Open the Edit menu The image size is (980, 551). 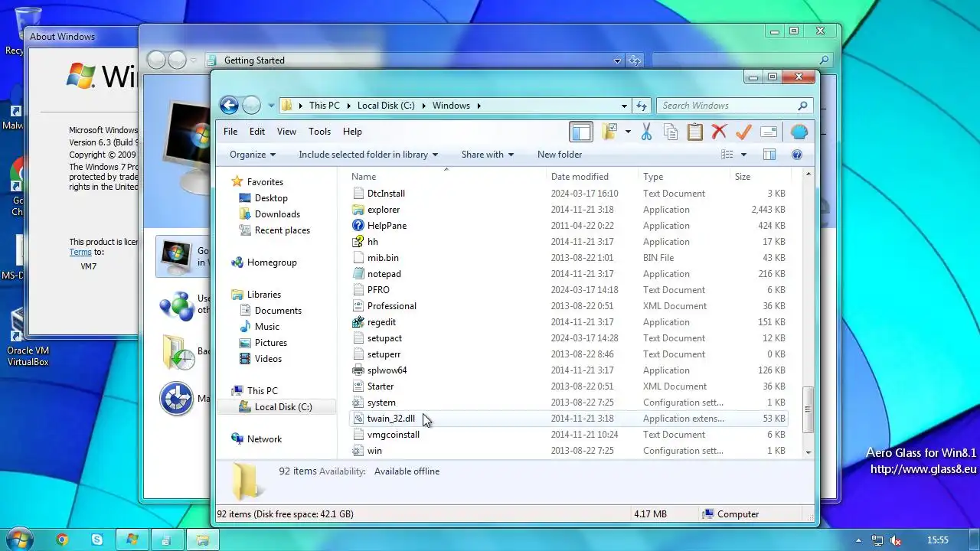click(257, 132)
